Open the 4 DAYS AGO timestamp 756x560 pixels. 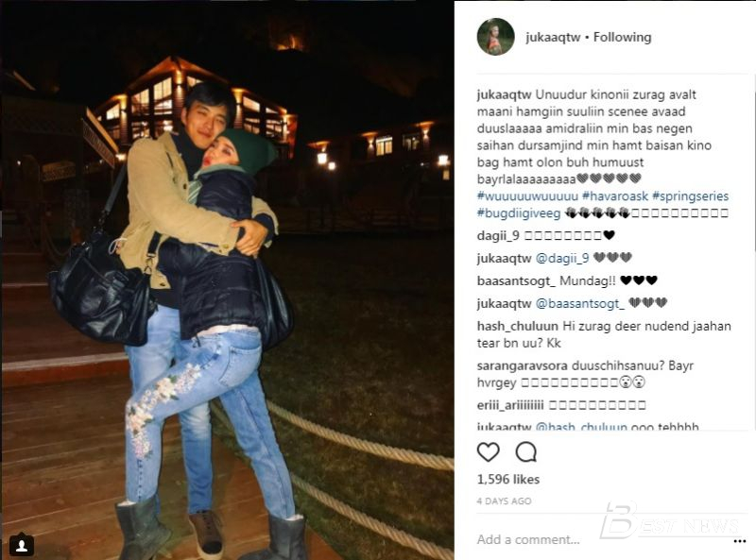point(504,501)
